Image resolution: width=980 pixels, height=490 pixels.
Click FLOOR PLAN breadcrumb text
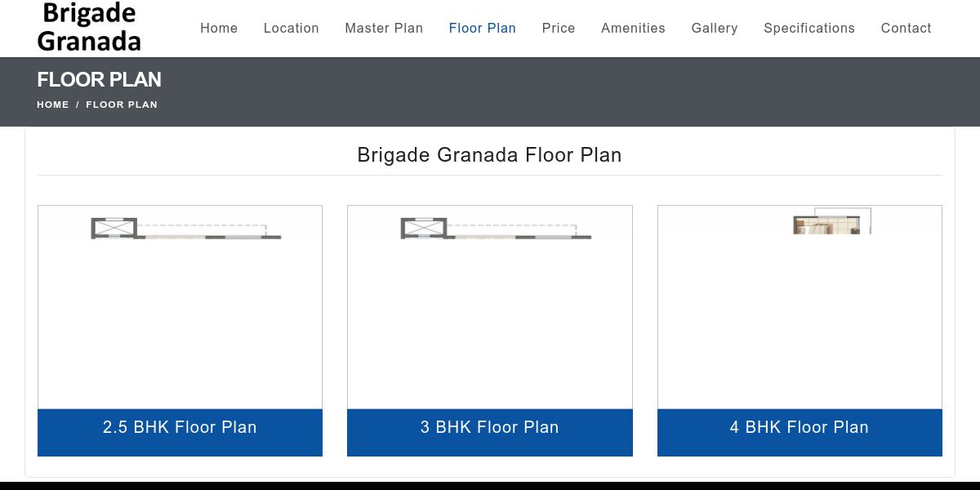pyautogui.click(x=122, y=105)
